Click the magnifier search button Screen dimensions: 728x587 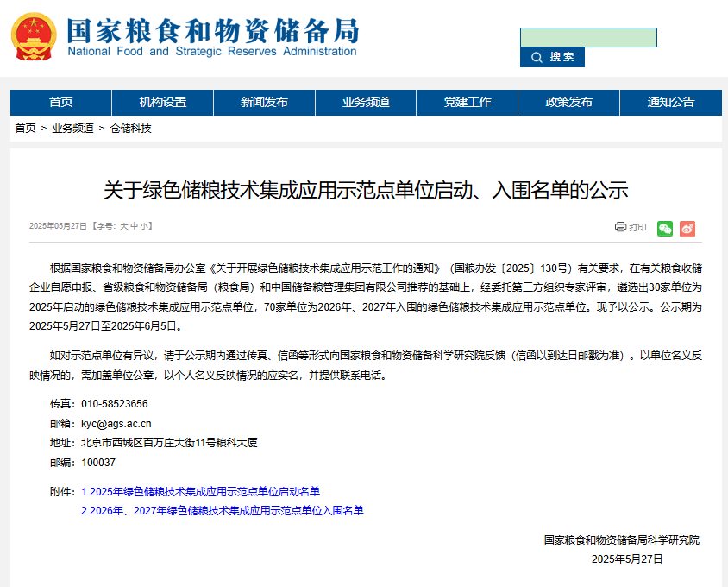coord(552,57)
